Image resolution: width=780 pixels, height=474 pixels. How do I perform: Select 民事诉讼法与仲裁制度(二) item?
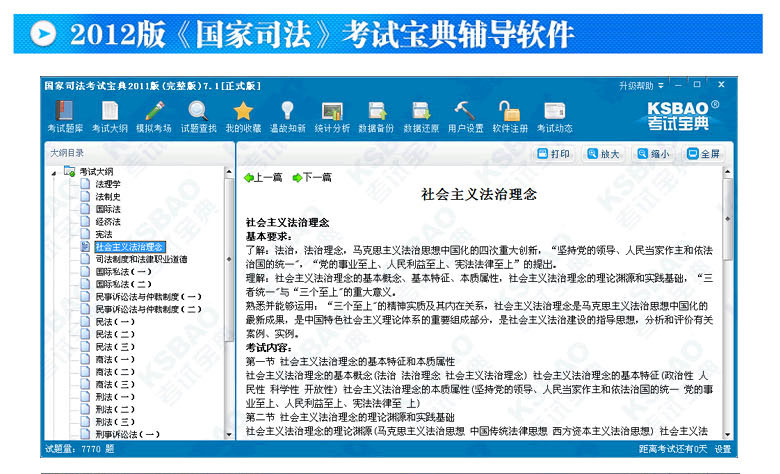pyautogui.click(x=148, y=309)
